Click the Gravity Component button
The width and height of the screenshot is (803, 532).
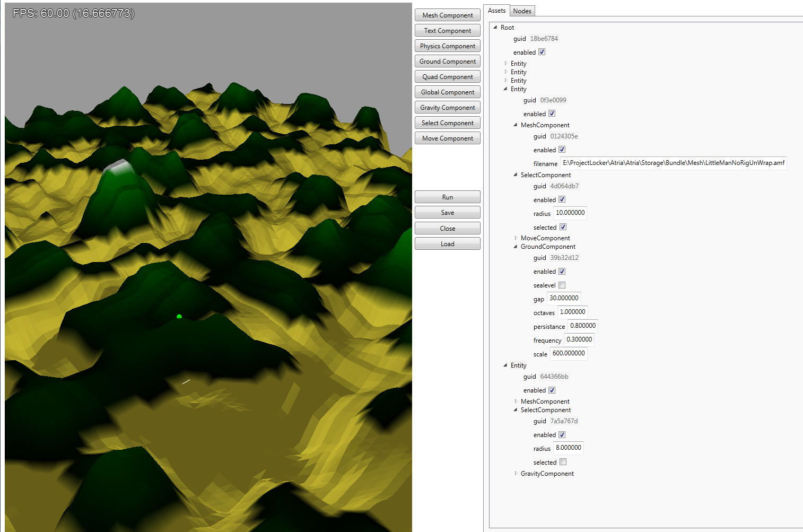coord(447,108)
